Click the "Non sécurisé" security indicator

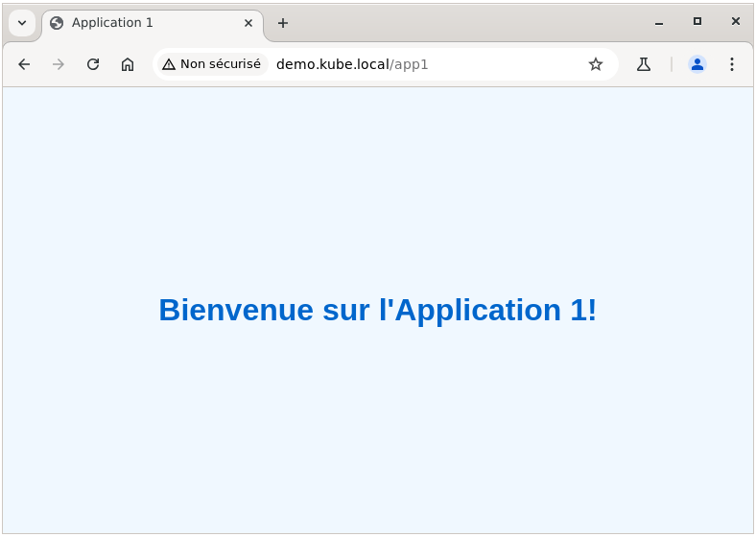(212, 64)
